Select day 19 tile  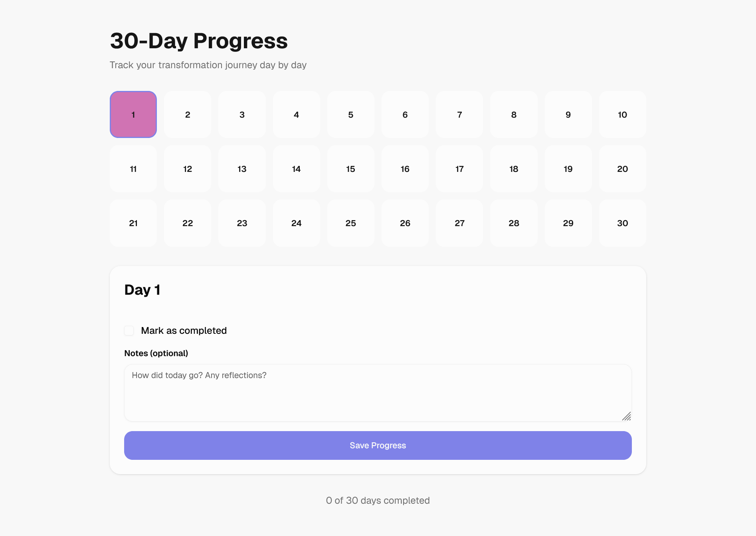click(568, 169)
